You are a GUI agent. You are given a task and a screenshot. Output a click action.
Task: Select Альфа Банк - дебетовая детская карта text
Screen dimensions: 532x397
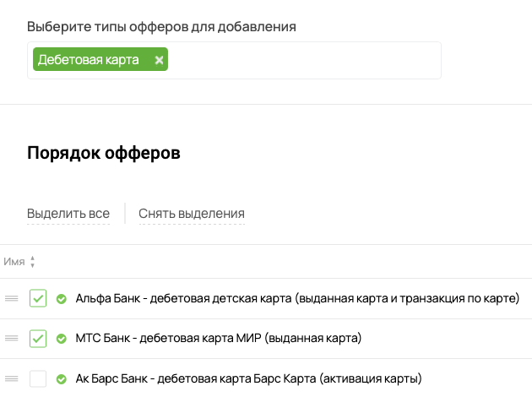pos(297,298)
